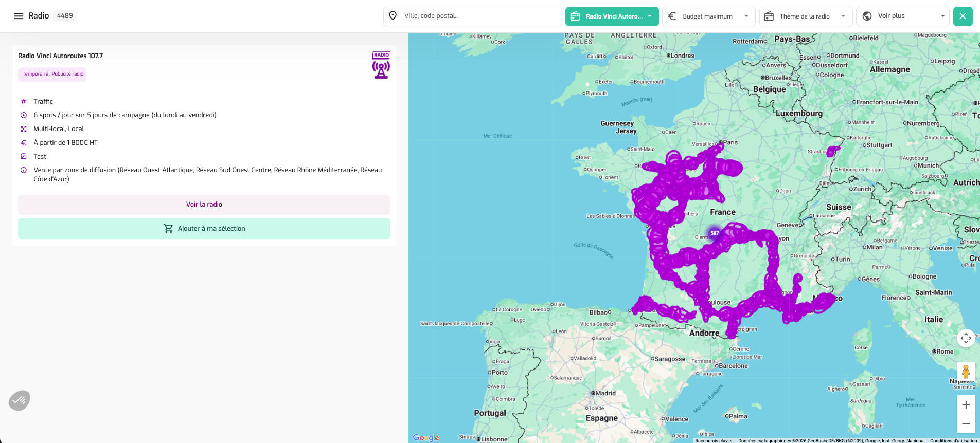The image size is (980, 443).
Task: Click Voir la radio button
Action: pos(204,205)
